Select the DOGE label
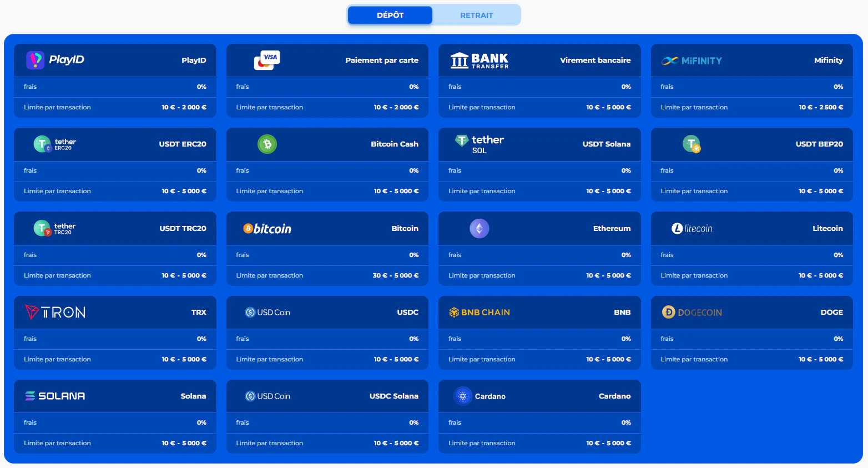The image size is (868, 468). tap(831, 312)
